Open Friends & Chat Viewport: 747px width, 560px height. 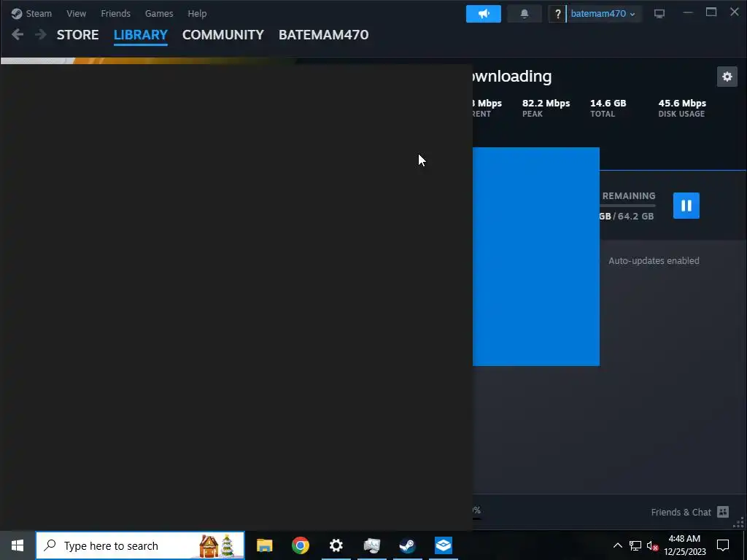point(690,512)
